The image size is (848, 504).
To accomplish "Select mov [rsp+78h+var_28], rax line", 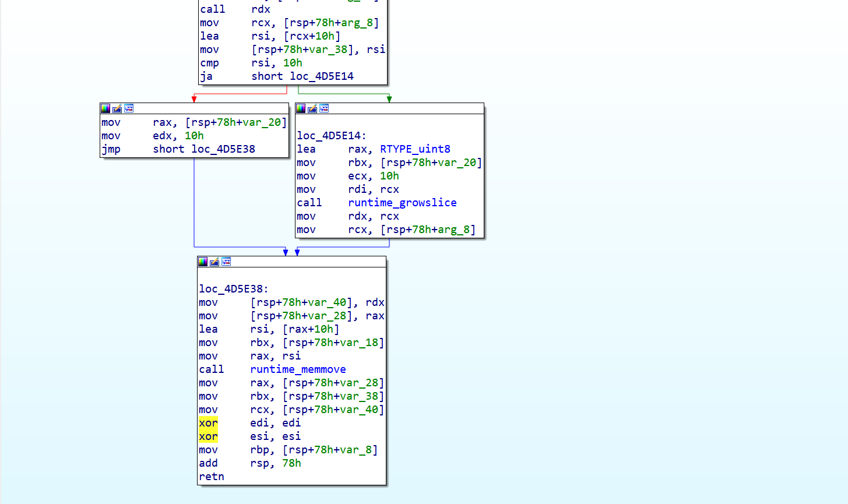I will (x=291, y=316).
